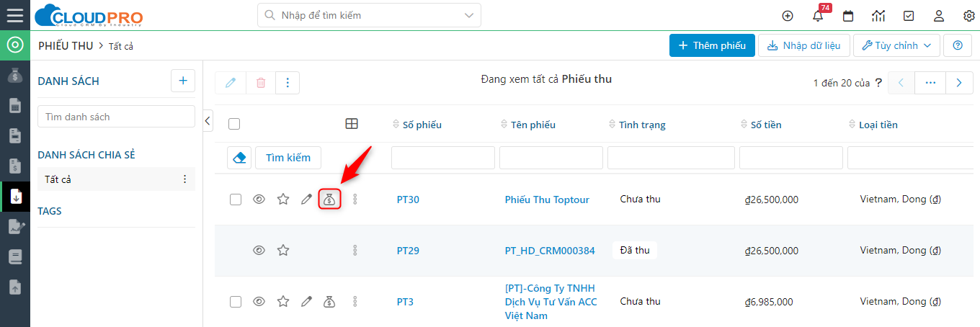Star the PT29 receipt as favorite

(x=283, y=251)
